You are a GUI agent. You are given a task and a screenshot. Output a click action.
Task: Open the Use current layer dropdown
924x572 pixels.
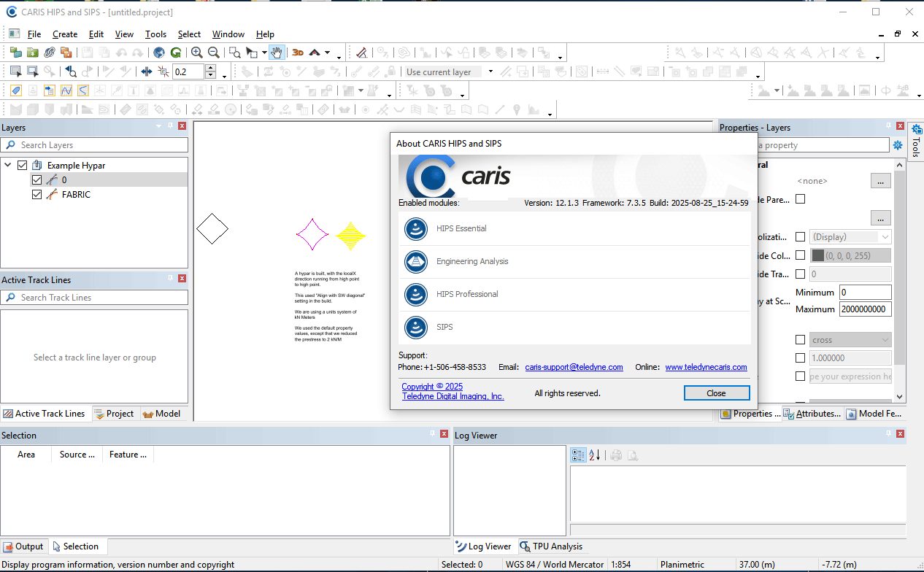tap(490, 71)
